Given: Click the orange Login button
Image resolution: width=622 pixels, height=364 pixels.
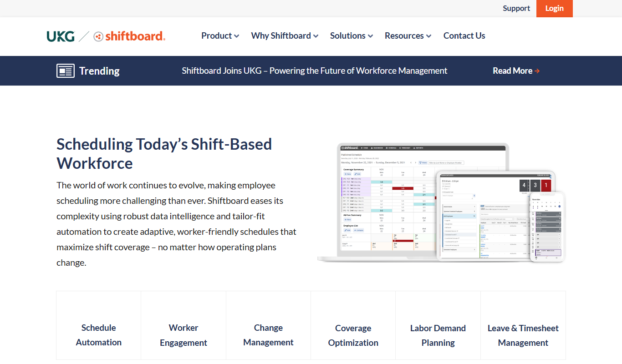Looking at the screenshot, I should [x=555, y=9].
